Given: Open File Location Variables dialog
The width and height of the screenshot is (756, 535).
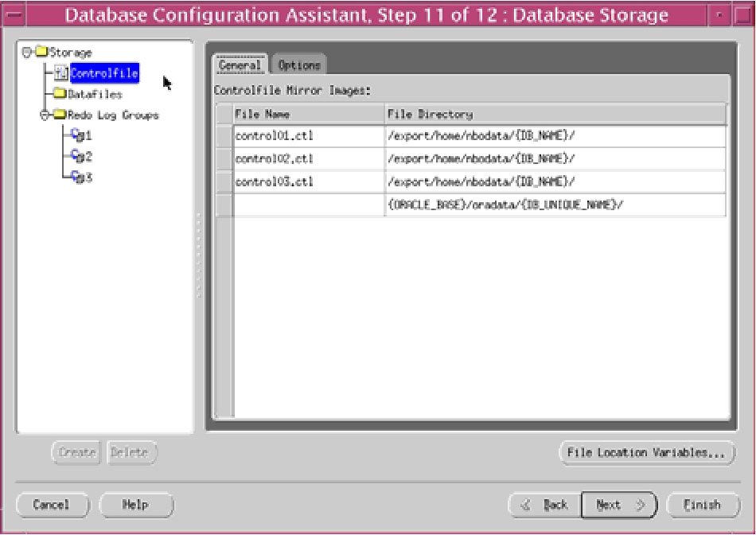Looking at the screenshot, I should point(647,452).
